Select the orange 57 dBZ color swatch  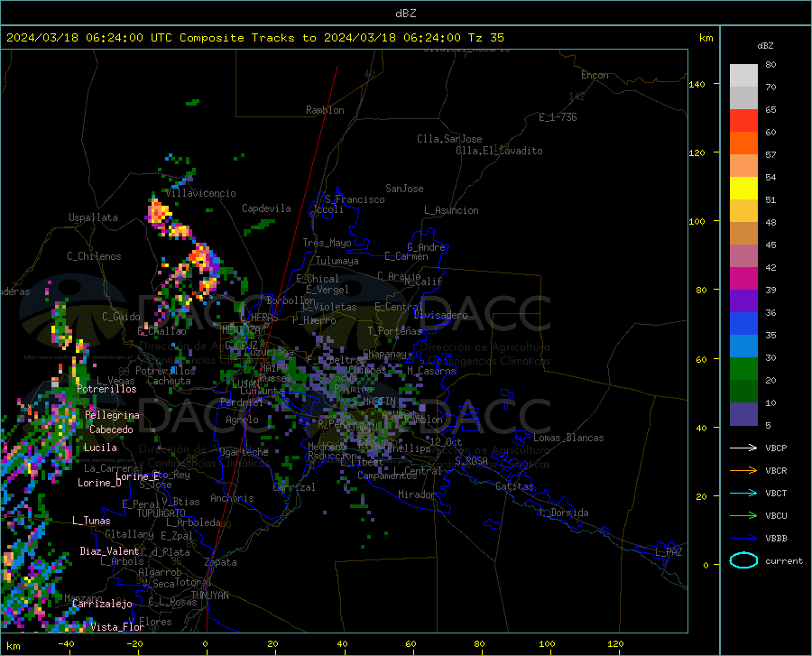(x=743, y=143)
